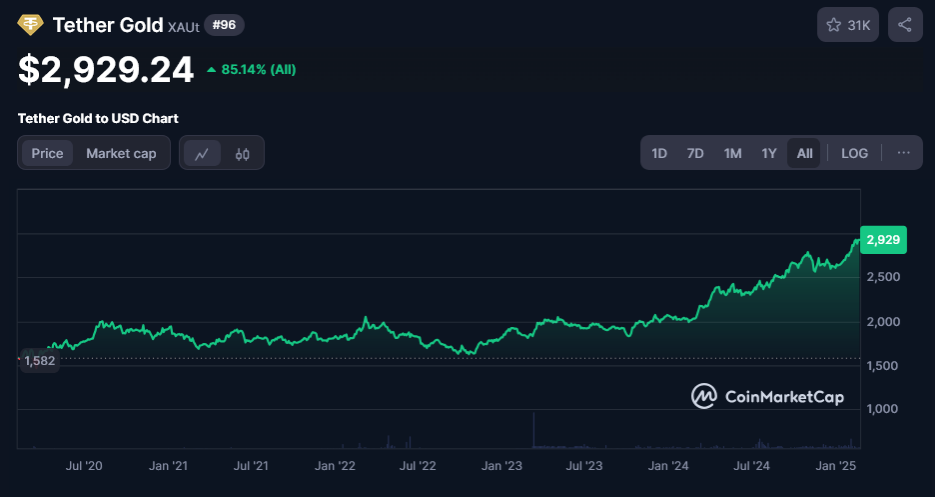The height and width of the screenshot is (497, 935).
Task: Click the XAUt ticker symbol
Action: point(184,27)
